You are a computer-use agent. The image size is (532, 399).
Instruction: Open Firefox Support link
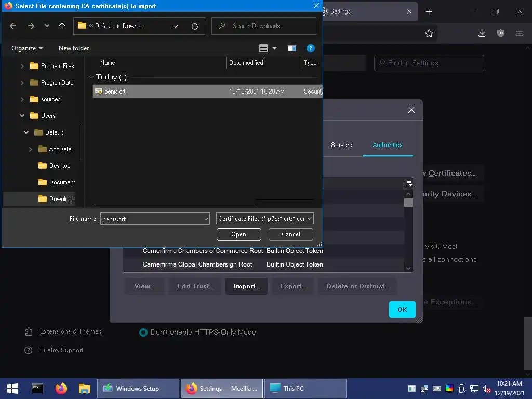point(54,350)
